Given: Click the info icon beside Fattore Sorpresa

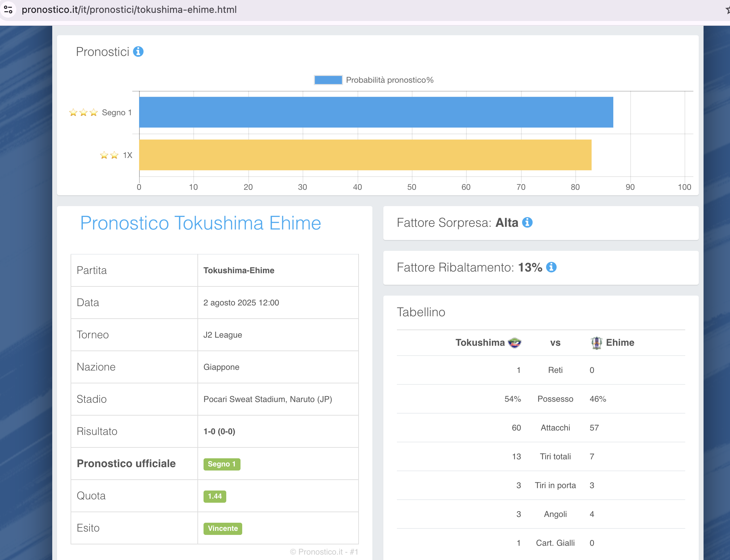Looking at the screenshot, I should [x=527, y=223].
